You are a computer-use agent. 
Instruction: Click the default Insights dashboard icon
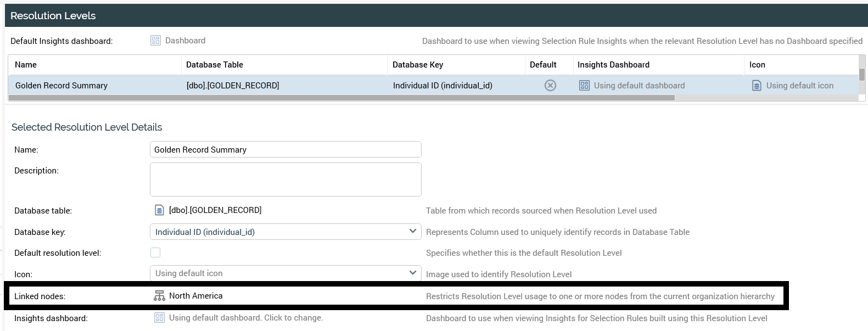click(155, 41)
